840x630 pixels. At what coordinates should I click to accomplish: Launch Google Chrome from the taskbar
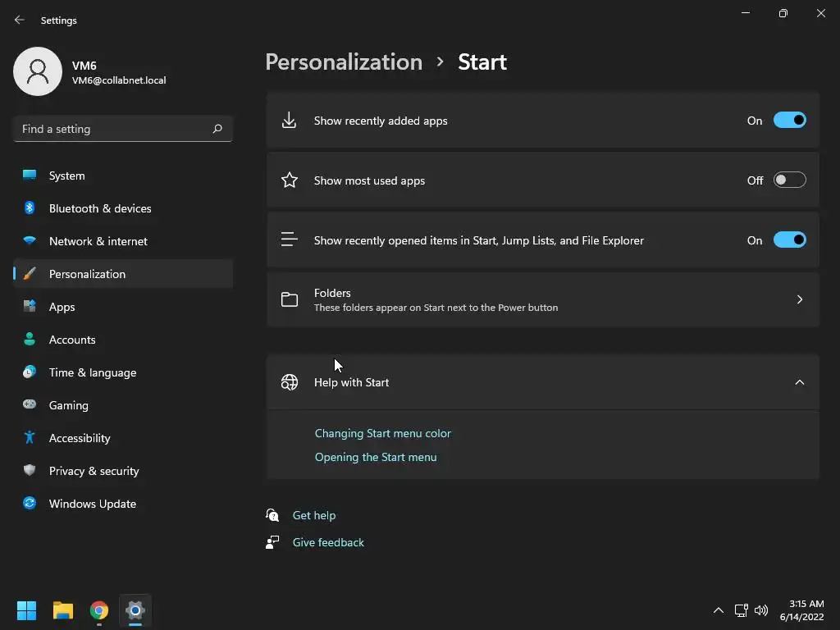pos(99,610)
